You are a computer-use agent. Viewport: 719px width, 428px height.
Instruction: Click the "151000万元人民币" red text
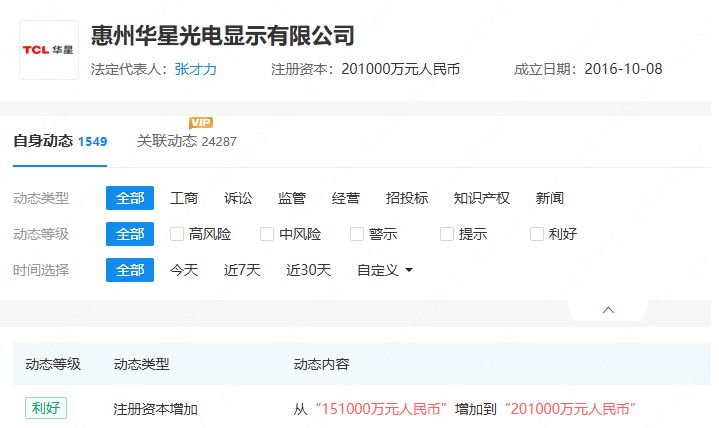click(x=381, y=409)
